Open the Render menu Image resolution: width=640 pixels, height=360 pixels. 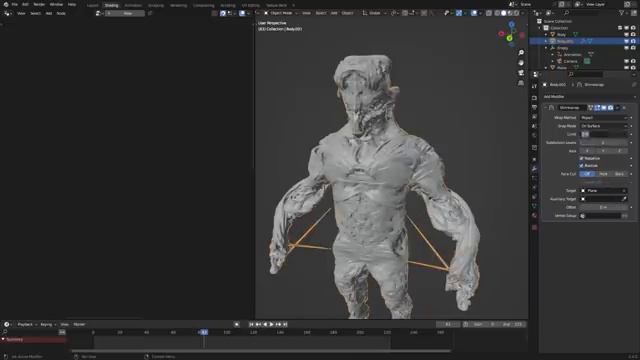click(39, 4)
